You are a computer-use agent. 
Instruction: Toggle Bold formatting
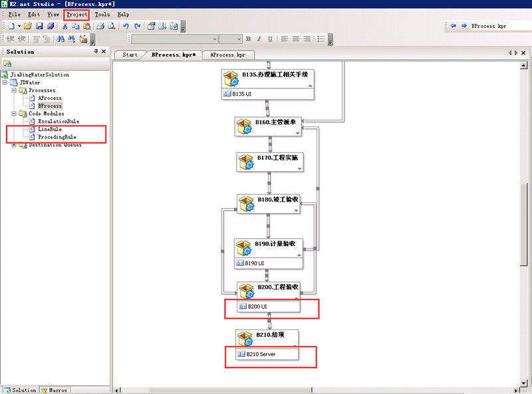click(248, 39)
